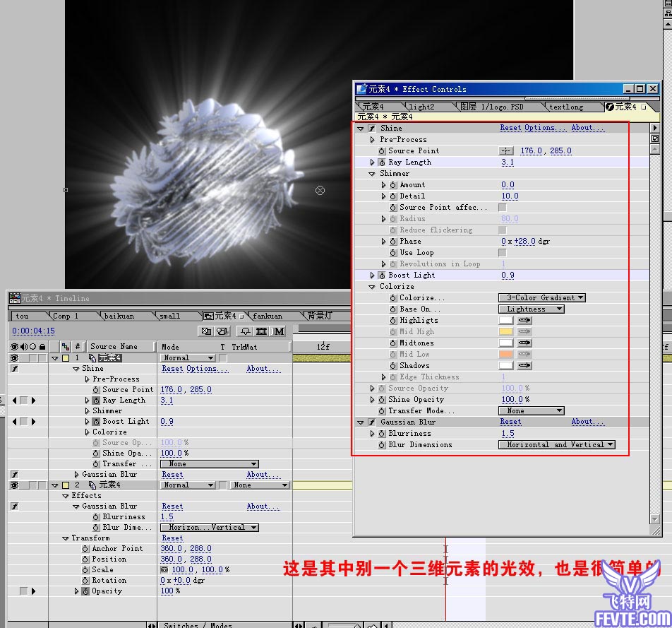Screen dimensions: 672x628
Task: Toggle Shimmer Amount stopwatch
Action: tap(393, 185)
